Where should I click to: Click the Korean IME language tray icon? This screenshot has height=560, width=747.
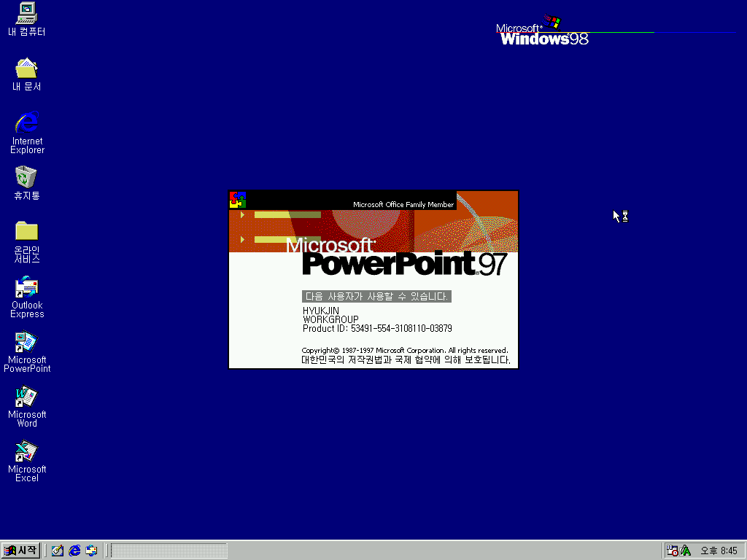pos(686,551)
